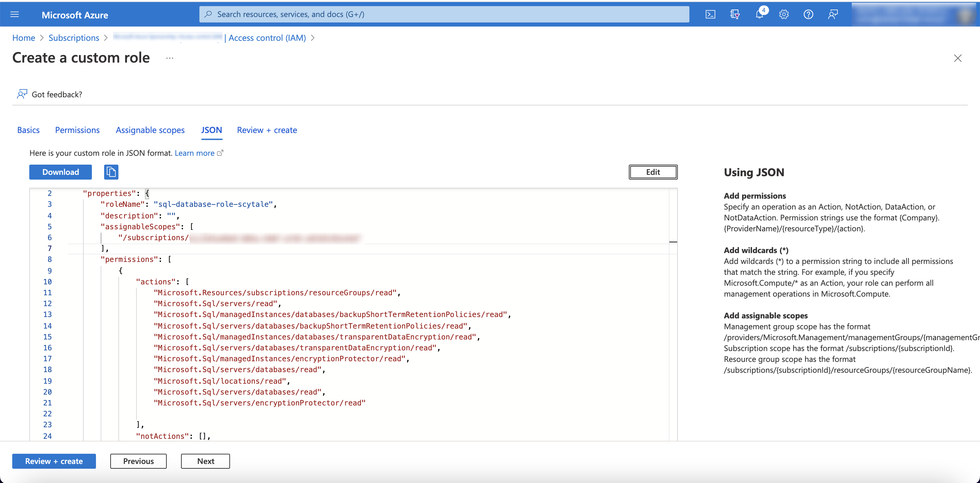
Task: Click the JSON editor vertical scrollbar
Action: 673,315
